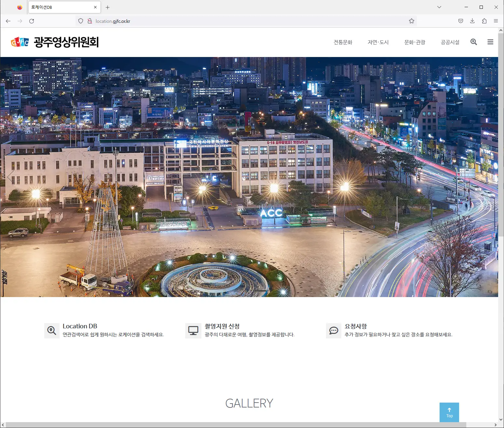Viewport: 504px width, 428px height.
Task: Open Firefox downloads panel
Action: click(x=472, y=21)
